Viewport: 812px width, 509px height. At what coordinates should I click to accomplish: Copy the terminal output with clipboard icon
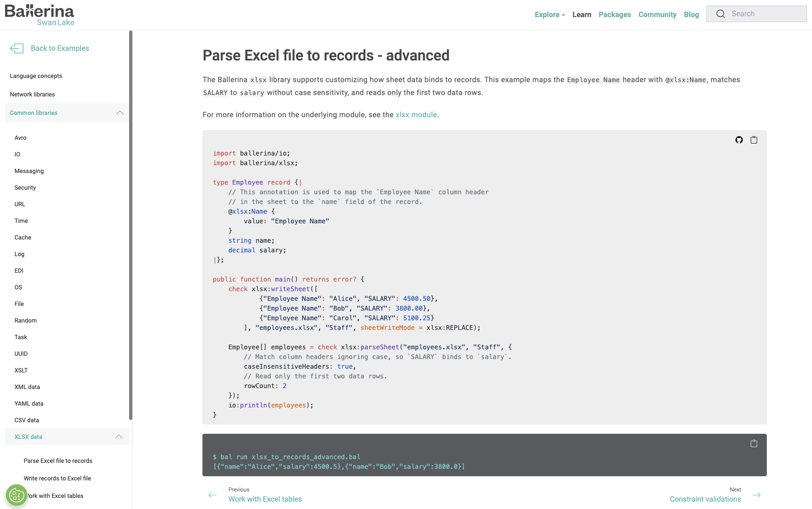coord(754,443)
